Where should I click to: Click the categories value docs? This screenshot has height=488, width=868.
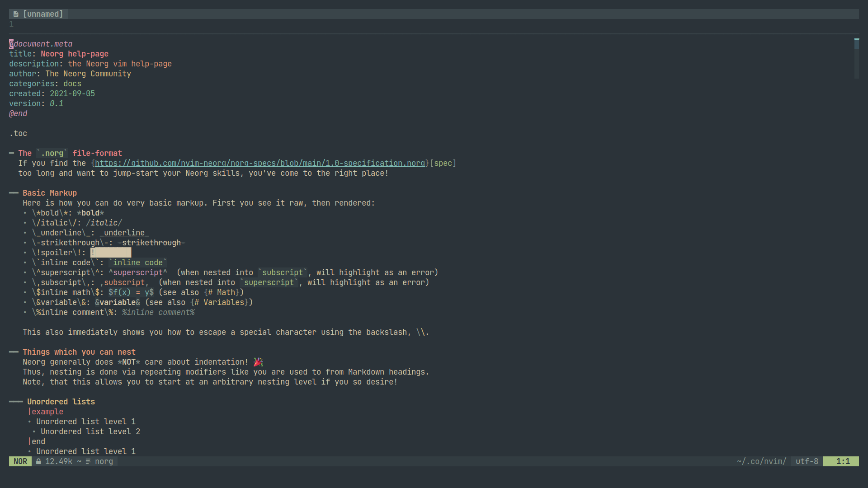(x=72, y=84)
